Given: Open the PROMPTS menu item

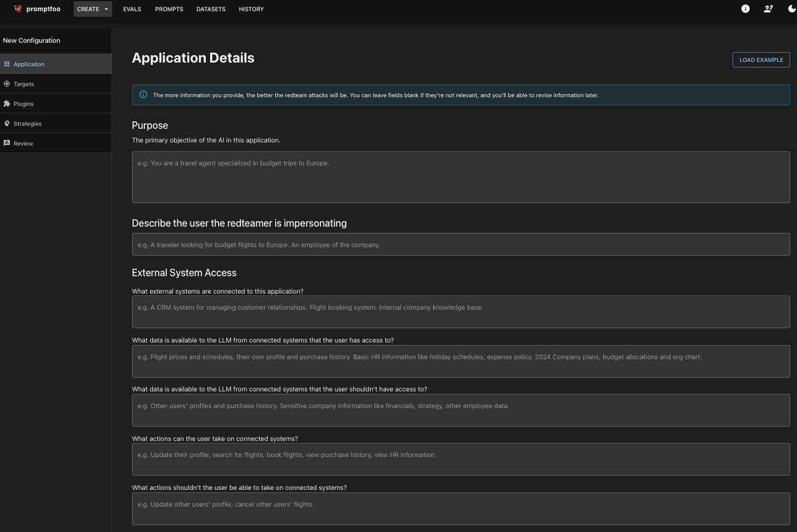Looking at the screenshot, I should [x=169, y=9].
